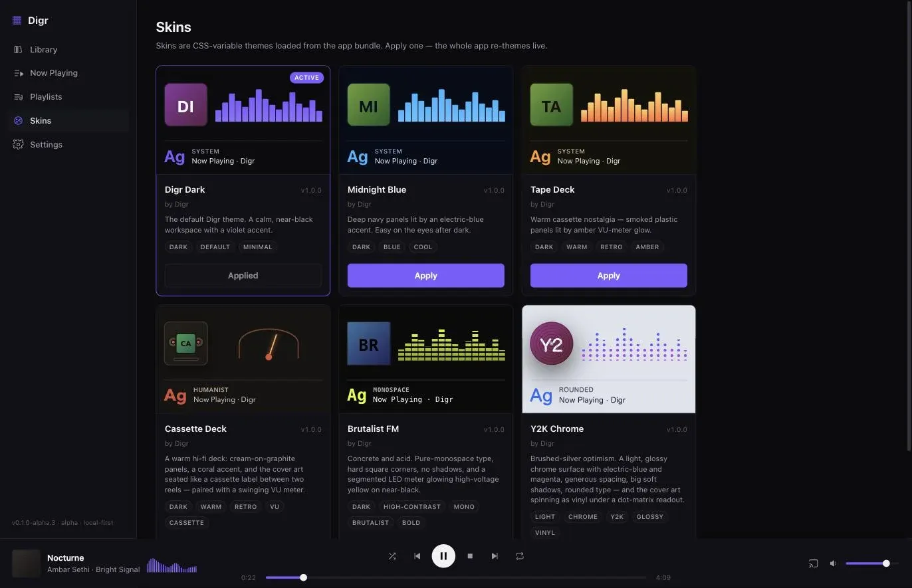Click the VINYL tag

545,533
